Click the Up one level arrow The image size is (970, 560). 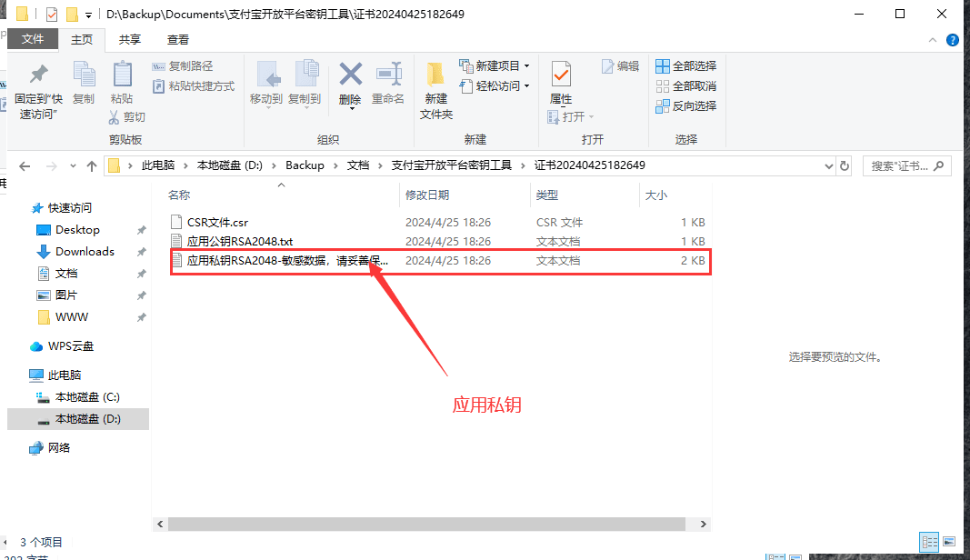[x=91, y=166]
